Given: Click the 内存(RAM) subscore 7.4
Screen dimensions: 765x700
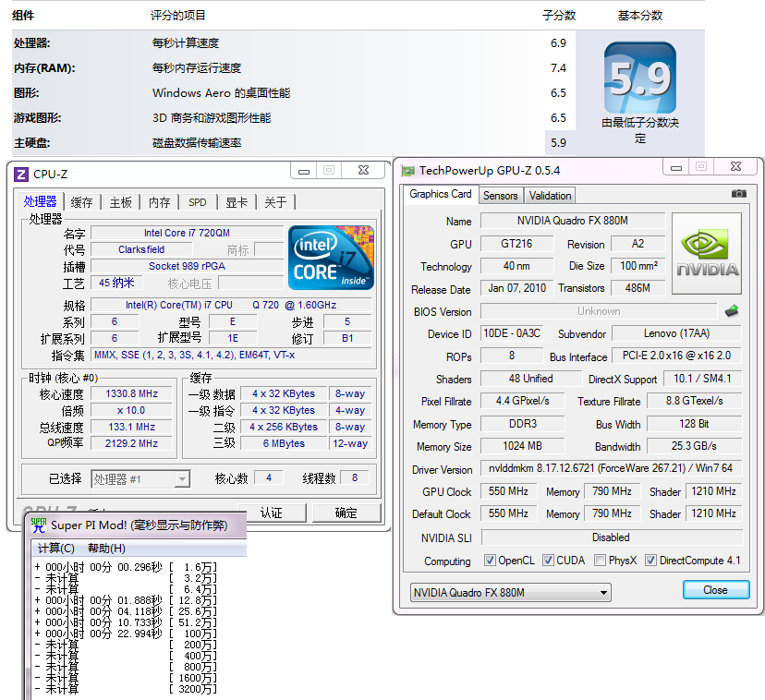Looking at the screenshot, I should coord(558,67).
